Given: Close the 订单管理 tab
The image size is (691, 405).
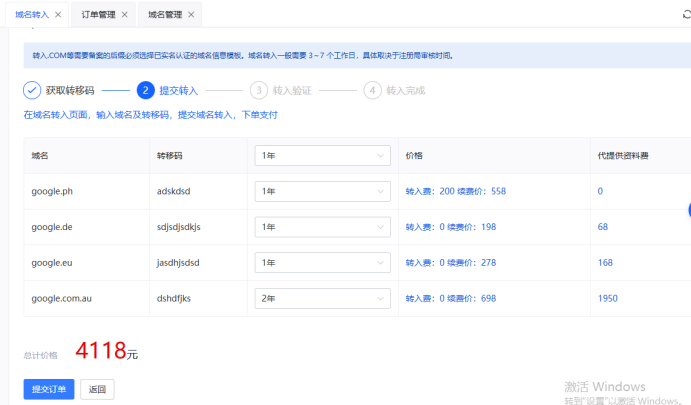Looking at the screenshot, I should (124, 14).
